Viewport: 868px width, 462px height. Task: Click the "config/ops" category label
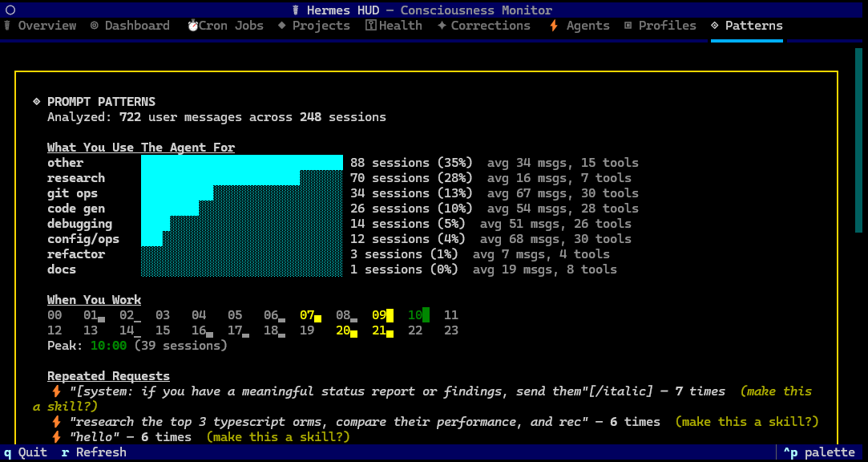coord(83,239)
